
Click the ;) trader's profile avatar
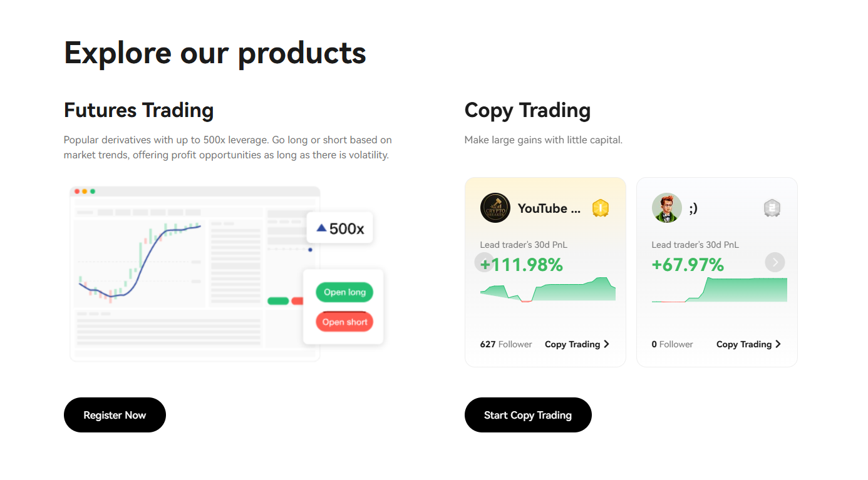coord(666,207)
